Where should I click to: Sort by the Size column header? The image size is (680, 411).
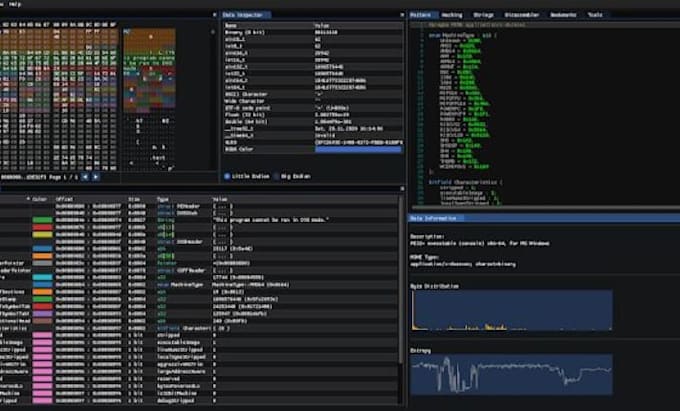click(x=134, y=199)
